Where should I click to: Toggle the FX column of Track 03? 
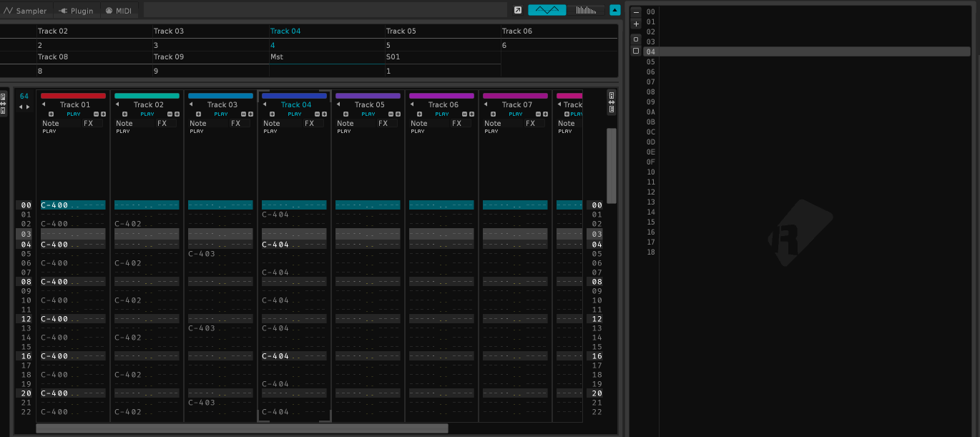[x=235, y=123]
